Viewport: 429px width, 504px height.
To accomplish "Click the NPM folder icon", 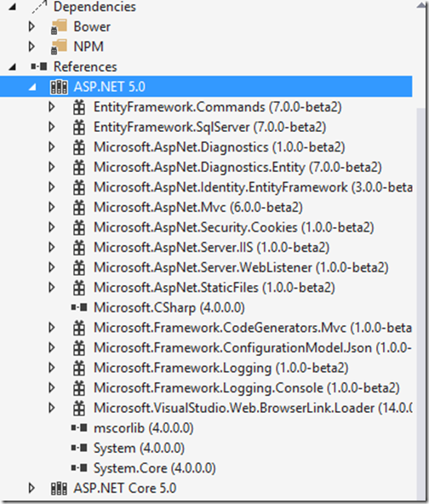I will pyautogui.click(x=59, y=46).
